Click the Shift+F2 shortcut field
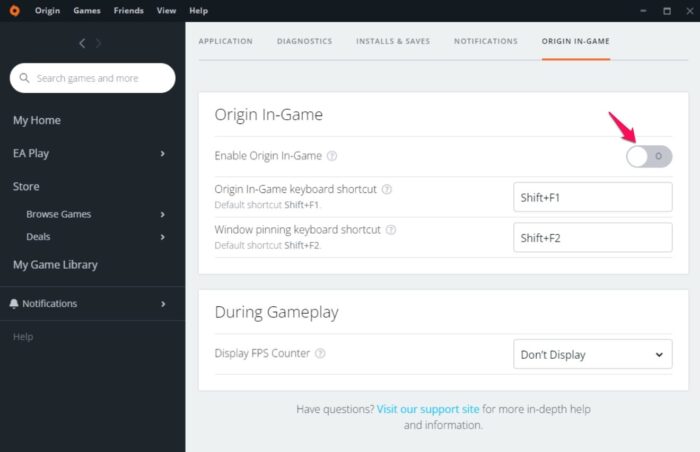This screenshot has width=700, height=452. pyautogui.click(x=592, y=238)
